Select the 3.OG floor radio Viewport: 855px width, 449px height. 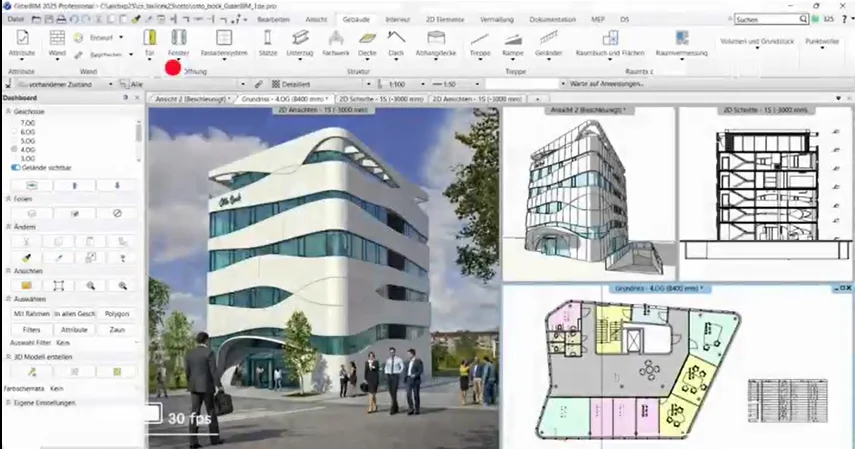tap(15, 158)
